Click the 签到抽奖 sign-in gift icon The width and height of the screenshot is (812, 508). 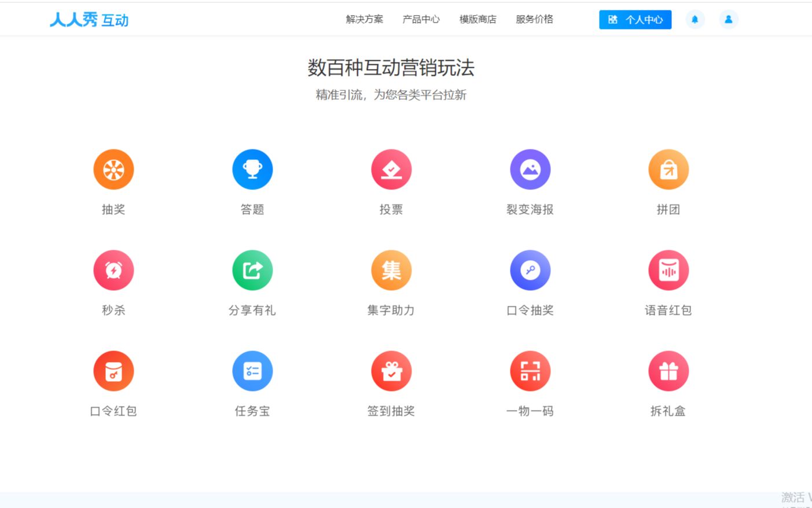[391, 371]
